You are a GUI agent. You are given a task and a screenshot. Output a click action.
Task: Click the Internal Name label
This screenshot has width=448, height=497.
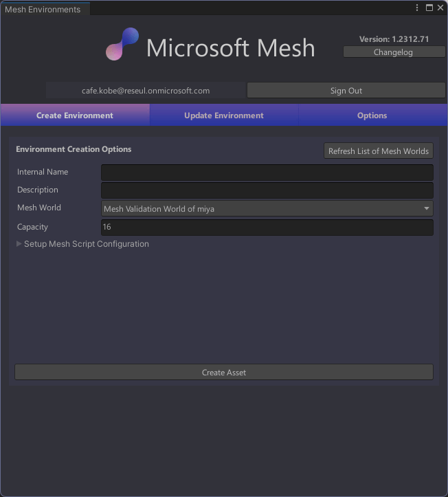pos(43,172)
